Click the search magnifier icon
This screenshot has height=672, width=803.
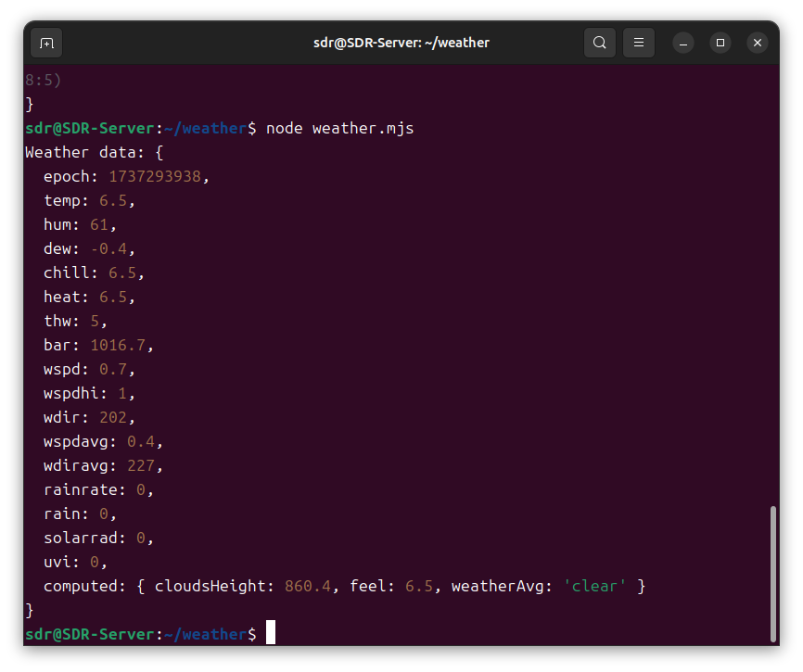[x=600, y=43]
